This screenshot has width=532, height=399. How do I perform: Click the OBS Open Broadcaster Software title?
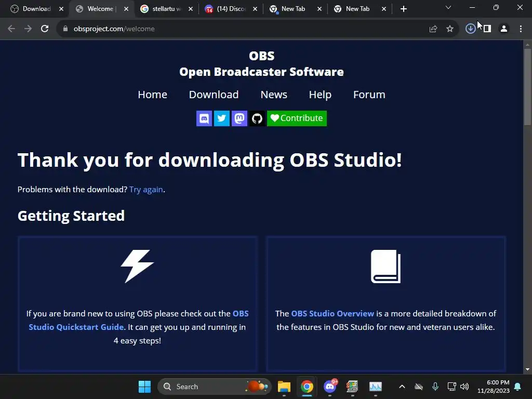click(x=262, y=64)
